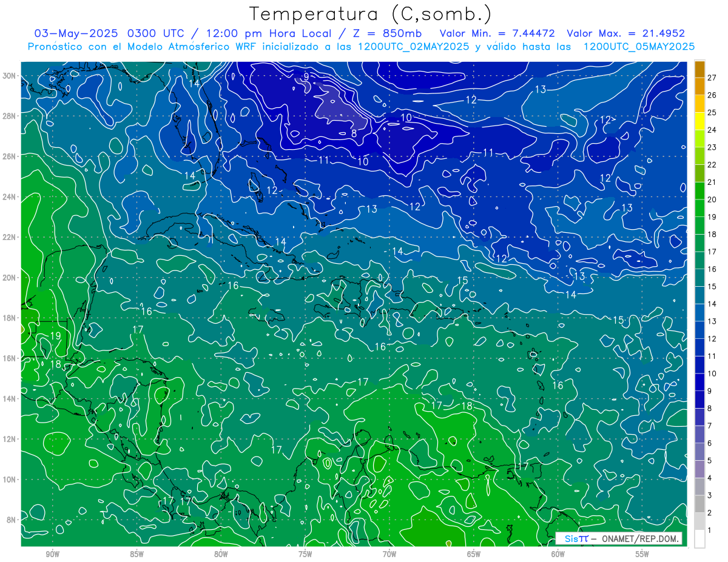Click the "30N" latitude label
Viewport: 728px width, 562px height.
[10, 76]
